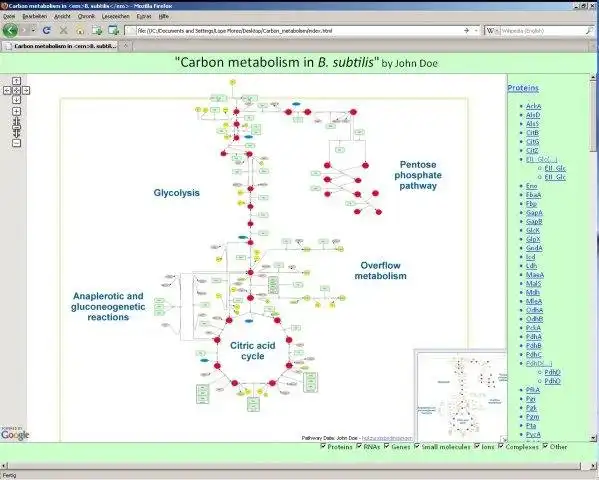Click the Firefox green back button
Image resolution: width=599 pixels, height=480 pixels.
click(x=10, y=30)
